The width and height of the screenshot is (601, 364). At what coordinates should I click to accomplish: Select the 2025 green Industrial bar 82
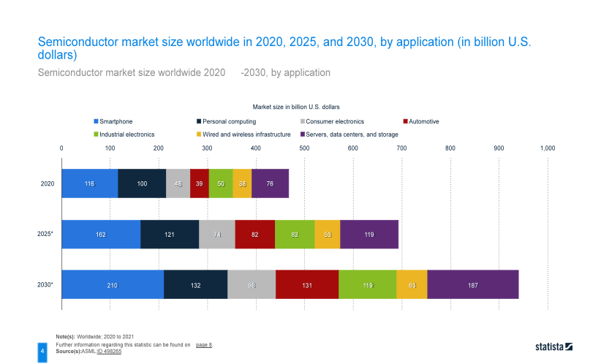[x=295, y=234]
